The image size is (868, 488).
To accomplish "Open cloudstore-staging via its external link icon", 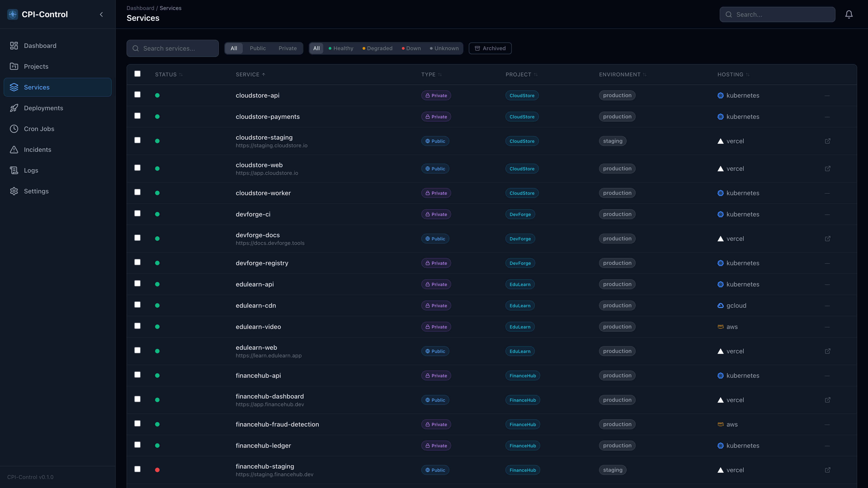I will [828, 141].
